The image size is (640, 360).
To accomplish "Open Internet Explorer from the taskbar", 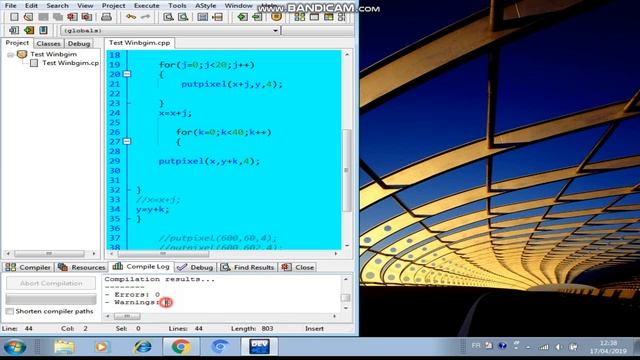I will click(x=142, y=347).
